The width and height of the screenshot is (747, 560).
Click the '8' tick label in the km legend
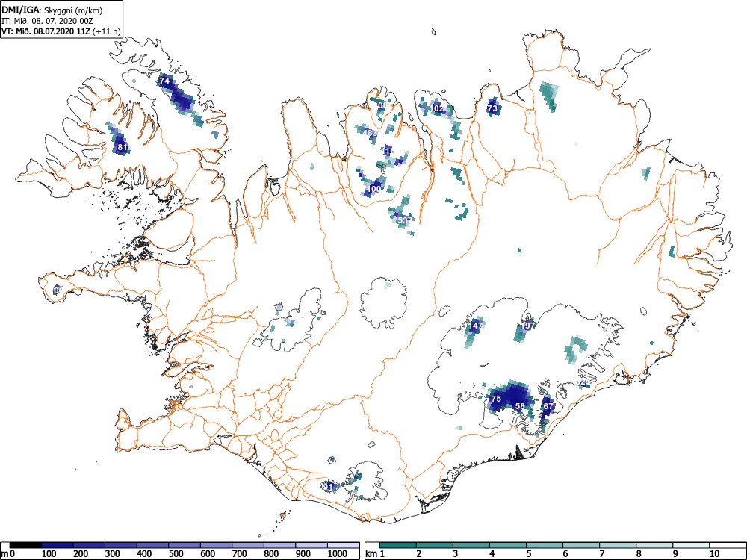(639, 554)
